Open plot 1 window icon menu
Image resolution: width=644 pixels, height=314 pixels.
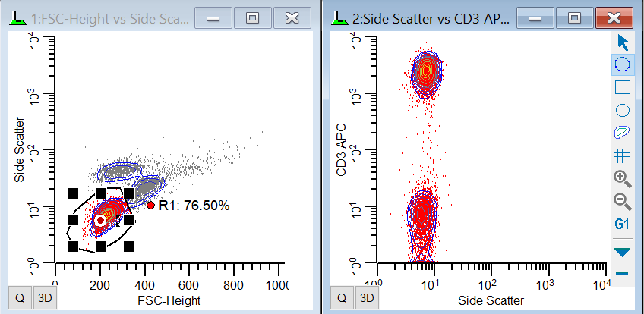tap(16, 16)
